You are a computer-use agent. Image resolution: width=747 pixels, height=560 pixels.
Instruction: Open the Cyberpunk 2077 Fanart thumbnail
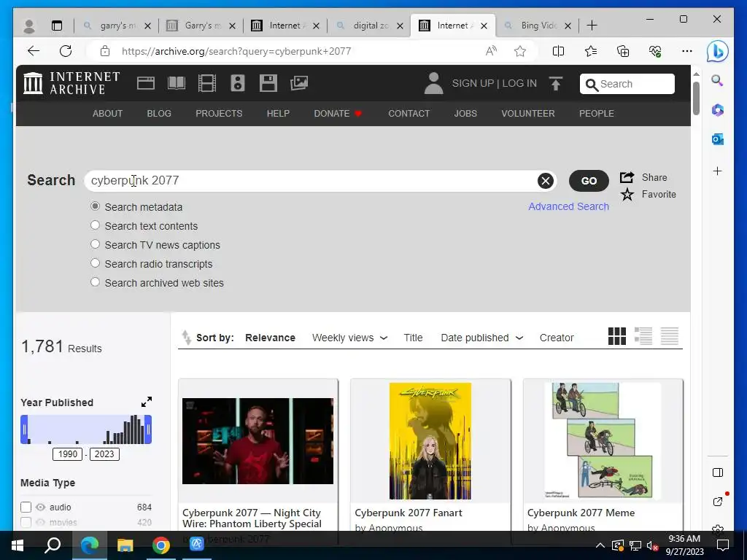point(430,441)
